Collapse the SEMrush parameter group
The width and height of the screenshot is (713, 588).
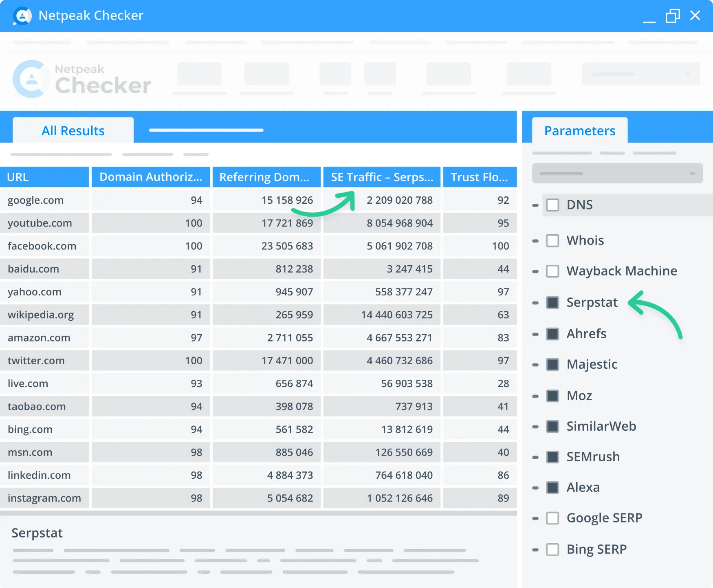(x=535, y=457)
